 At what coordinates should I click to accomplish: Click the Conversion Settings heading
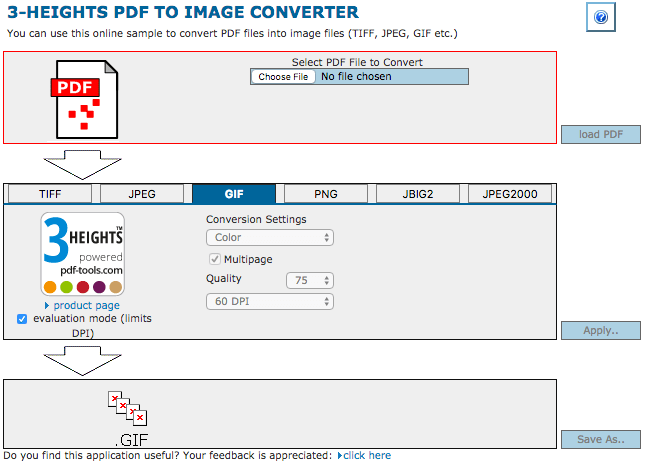(256, 219)
